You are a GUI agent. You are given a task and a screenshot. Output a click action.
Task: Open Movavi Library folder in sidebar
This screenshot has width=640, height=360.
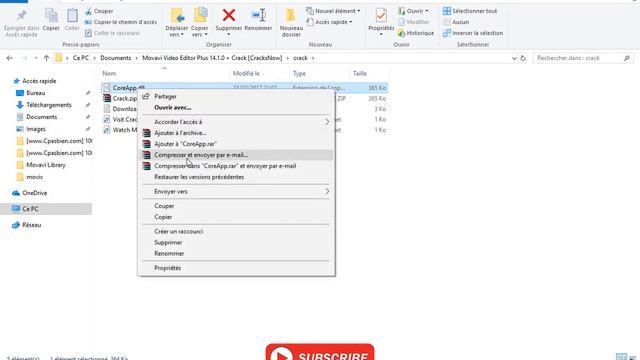coord(45,165)
